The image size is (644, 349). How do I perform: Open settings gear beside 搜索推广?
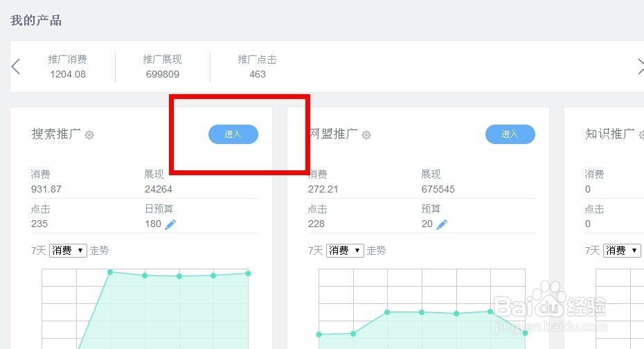point(89,134)
